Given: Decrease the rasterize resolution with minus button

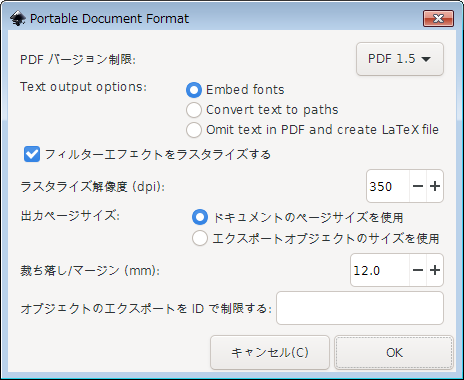Looking at the screenshot, I should coord(418,186).
